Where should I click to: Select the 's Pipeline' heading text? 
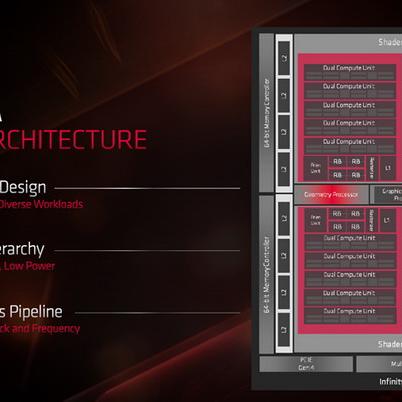pyautogui.click(x=31, y=312)
